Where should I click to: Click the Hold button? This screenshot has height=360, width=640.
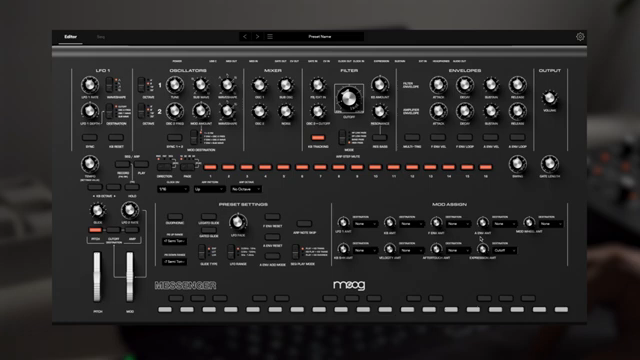[x=132, y=187]
